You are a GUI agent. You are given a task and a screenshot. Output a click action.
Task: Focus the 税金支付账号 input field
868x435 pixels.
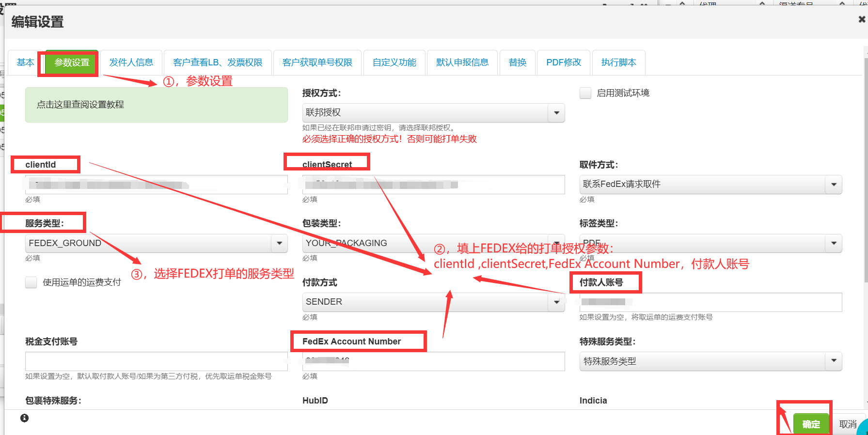157,361
